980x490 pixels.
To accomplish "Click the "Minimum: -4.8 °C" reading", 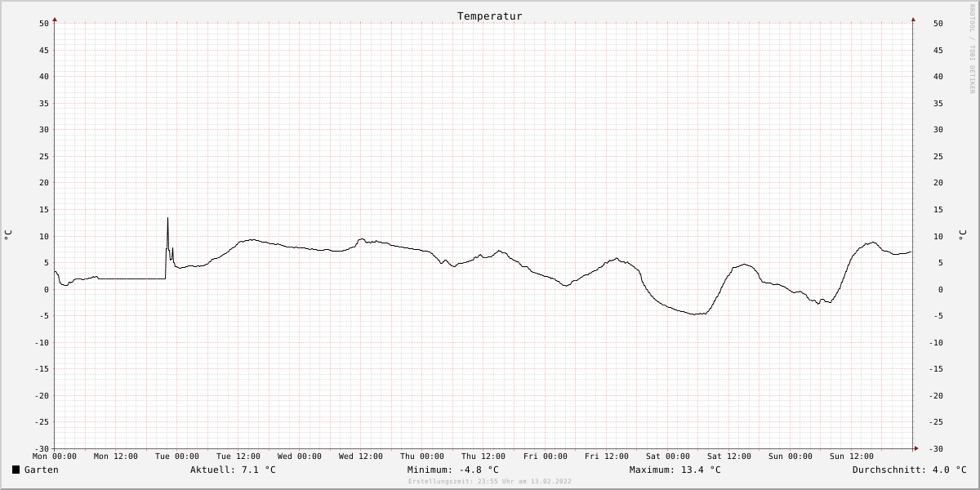I will [453, 470].
